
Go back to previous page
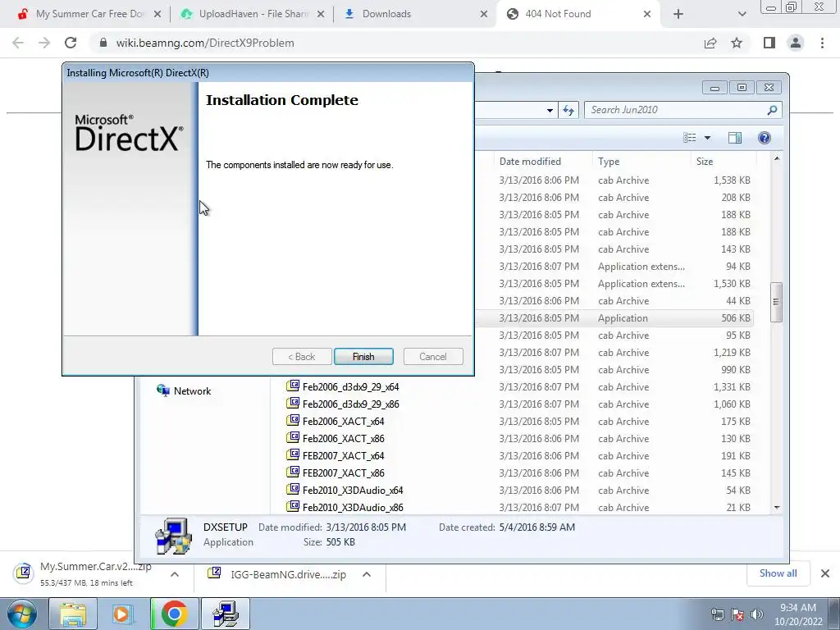(x=18, y=43)
